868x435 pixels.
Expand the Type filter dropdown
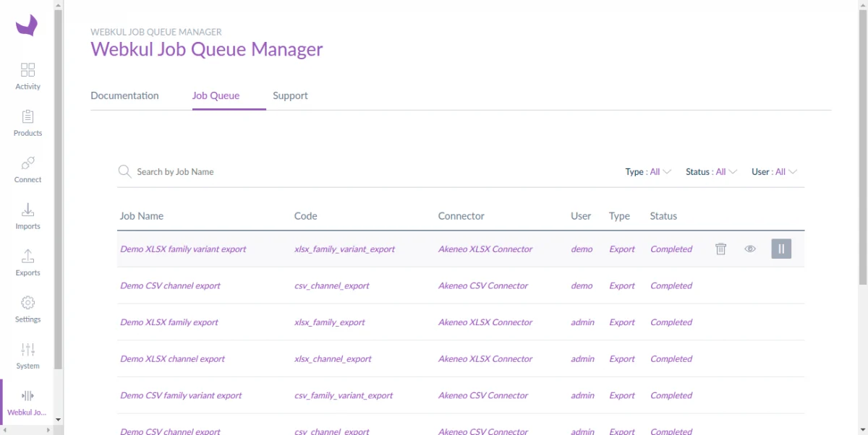(648, 172)
